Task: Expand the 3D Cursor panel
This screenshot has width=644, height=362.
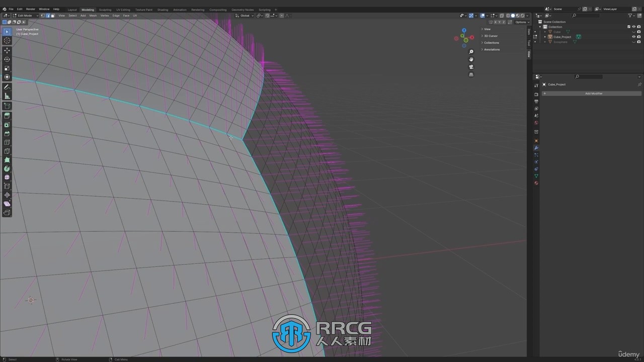Action: pos(490,36)
